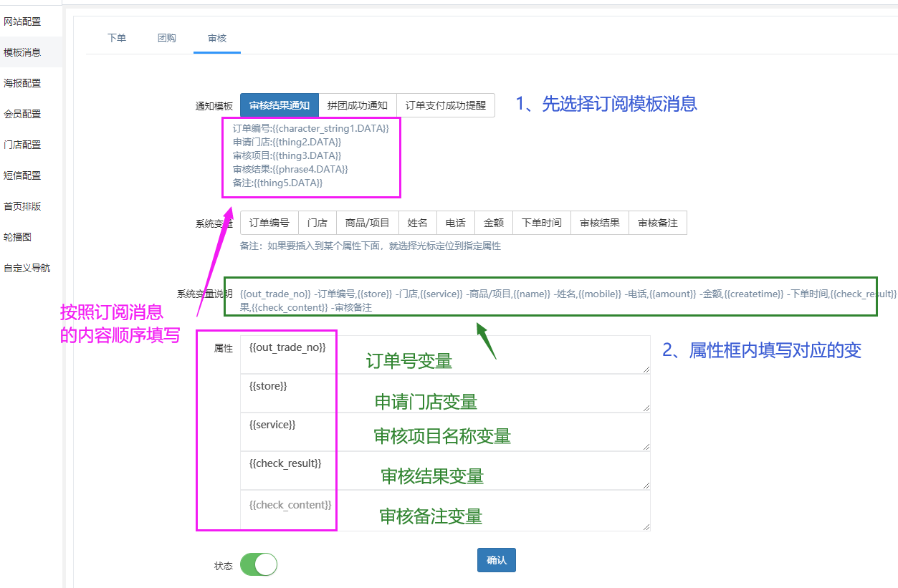Screen dimensions: 898x588
Task: Click the 确认 confirm button
Action: pyautogui.click(x=496, y=560)
